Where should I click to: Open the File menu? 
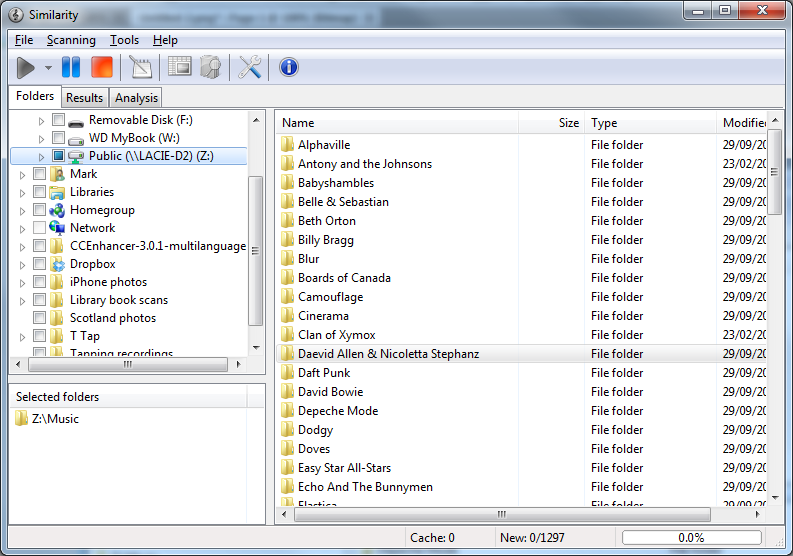click(x=24, y=40)
